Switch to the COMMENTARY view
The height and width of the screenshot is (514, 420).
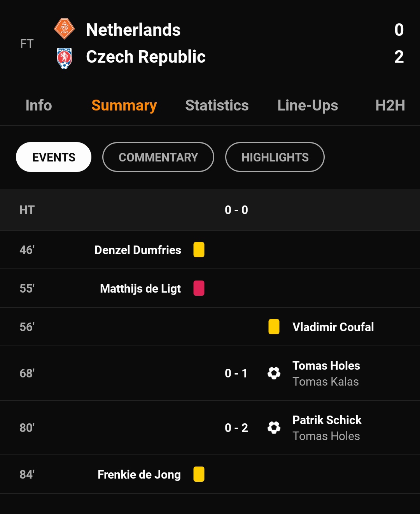(158, 157)
